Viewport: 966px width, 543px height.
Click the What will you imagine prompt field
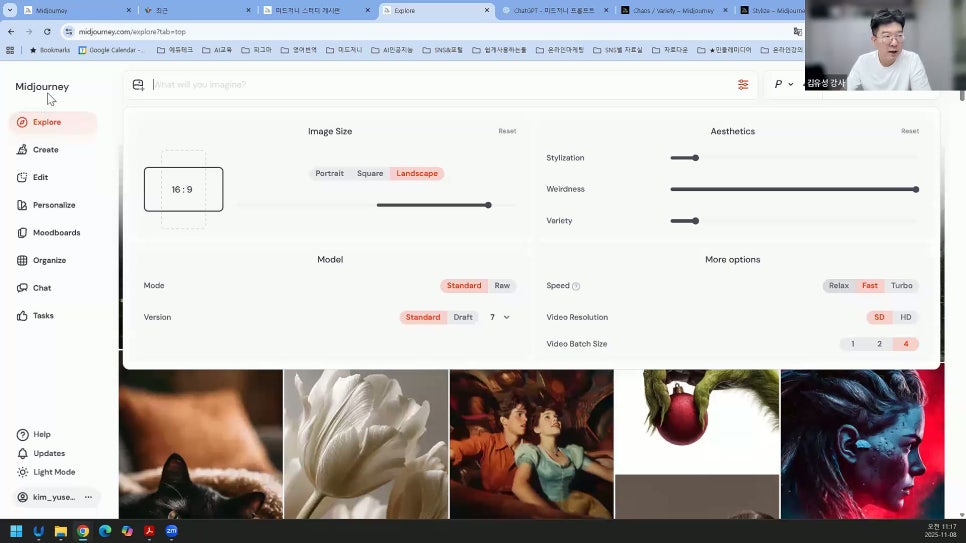point(440,84)
